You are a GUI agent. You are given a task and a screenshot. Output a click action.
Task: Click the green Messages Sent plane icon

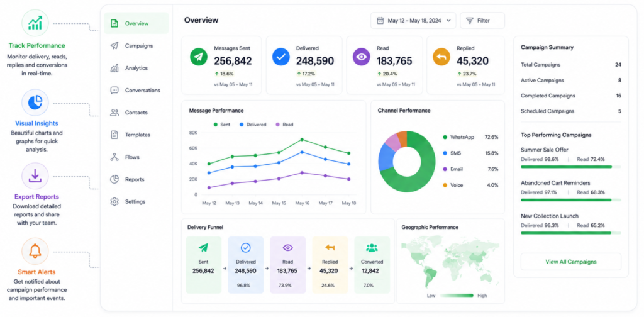tap(198, 57)
